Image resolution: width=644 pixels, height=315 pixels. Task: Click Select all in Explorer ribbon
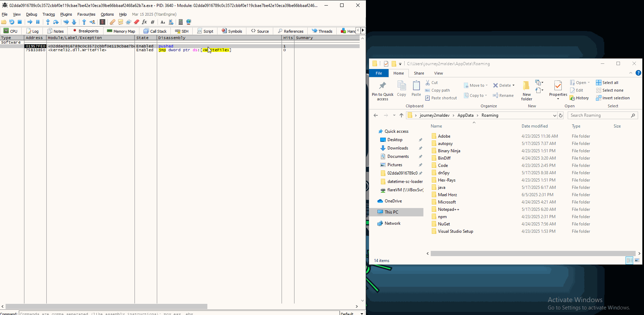tap(607, 83)
